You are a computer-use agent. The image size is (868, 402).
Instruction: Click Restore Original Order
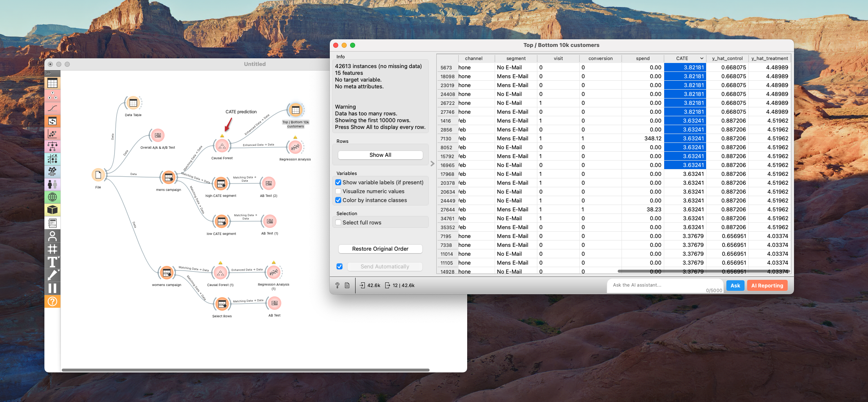[x=380, y=249]
